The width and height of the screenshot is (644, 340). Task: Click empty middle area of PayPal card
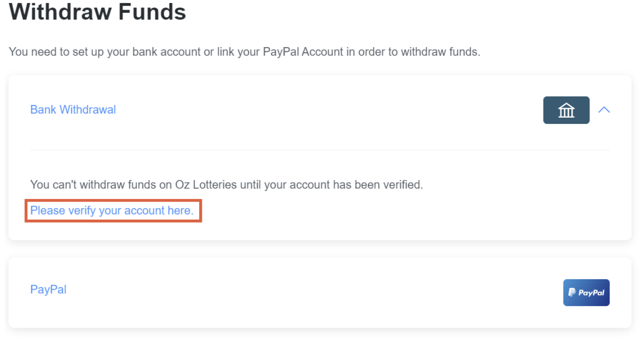[314, 292]
